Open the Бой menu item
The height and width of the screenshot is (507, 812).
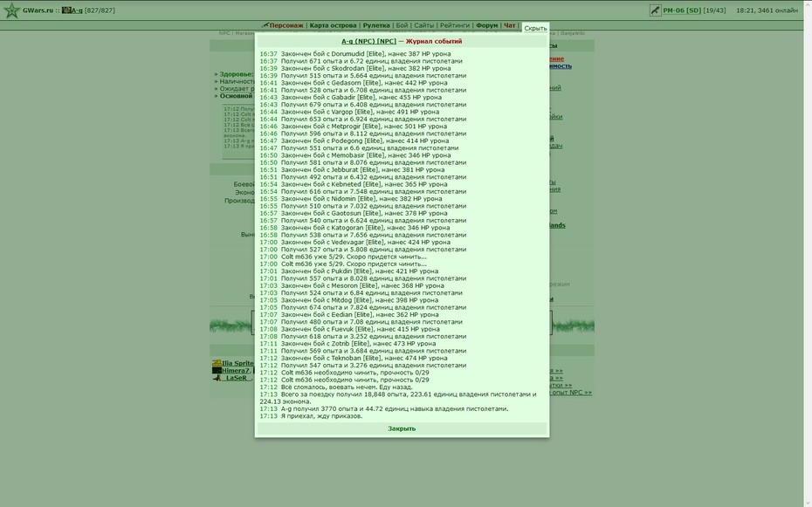coord(402,25)
